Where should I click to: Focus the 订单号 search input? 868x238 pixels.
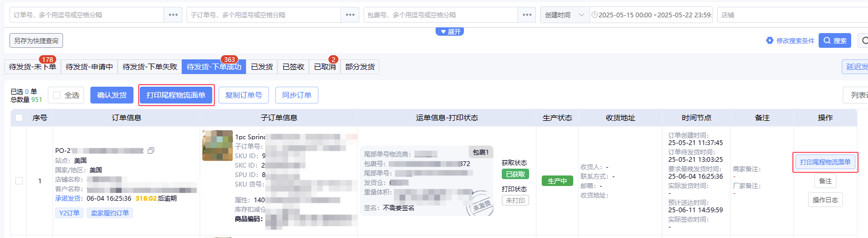point(87,15)
